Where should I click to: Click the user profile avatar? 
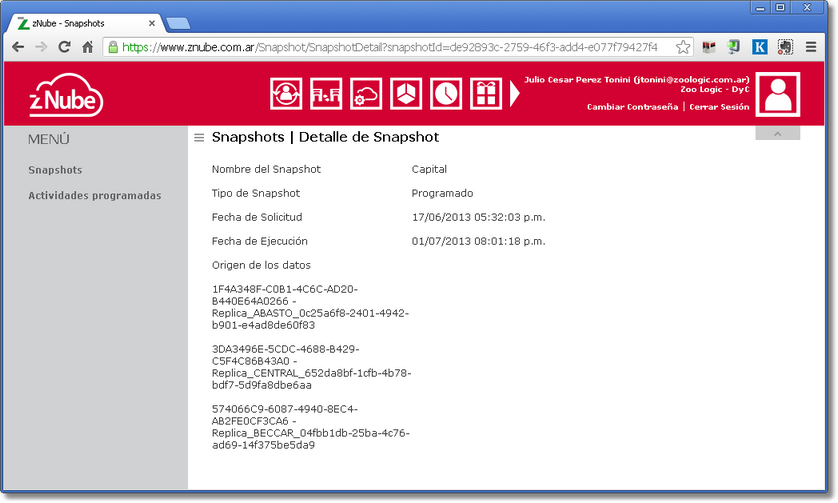click(776, 94)
